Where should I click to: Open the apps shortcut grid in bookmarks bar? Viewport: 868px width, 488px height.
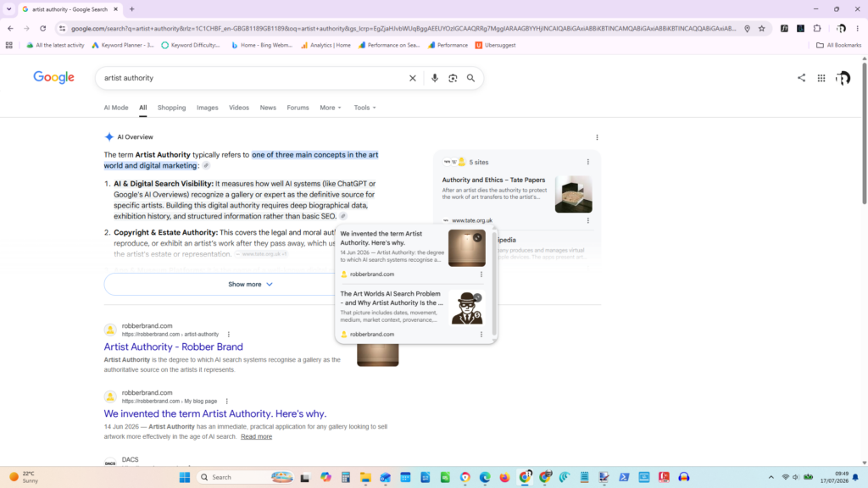(x=8, y=46)
